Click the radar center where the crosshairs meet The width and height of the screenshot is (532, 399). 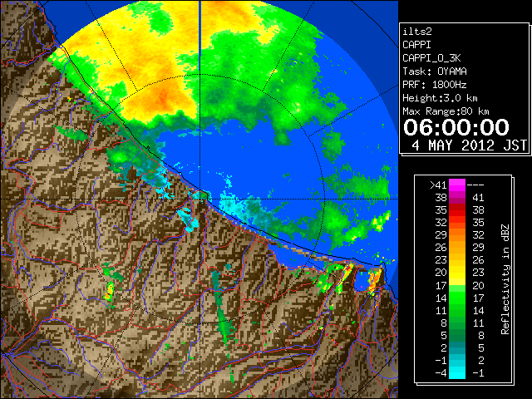[200, 199]
